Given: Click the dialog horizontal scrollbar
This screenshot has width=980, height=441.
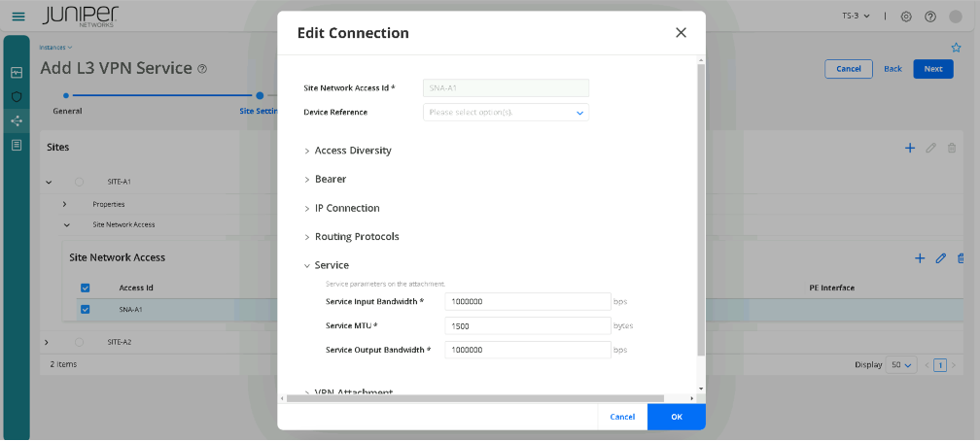Looking at the screenshot, I should coord(475,398).
